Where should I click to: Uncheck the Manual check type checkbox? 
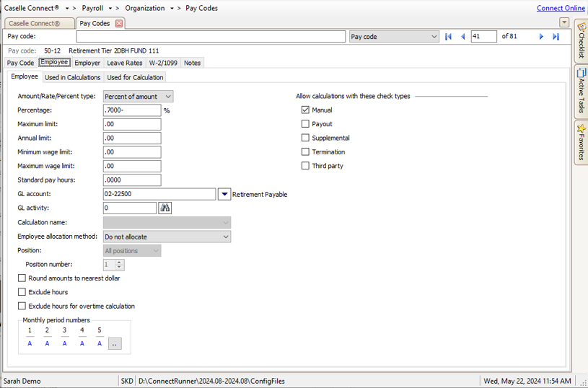coord(305,110)
